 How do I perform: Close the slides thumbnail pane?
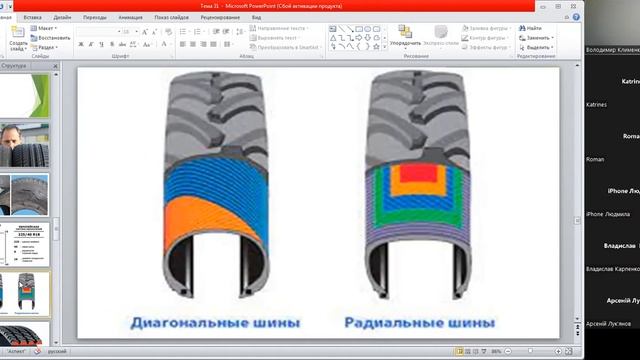click(56, 66)
